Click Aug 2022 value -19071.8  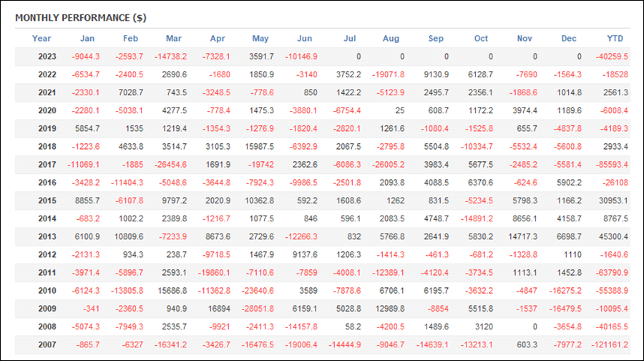click(388, 74)
